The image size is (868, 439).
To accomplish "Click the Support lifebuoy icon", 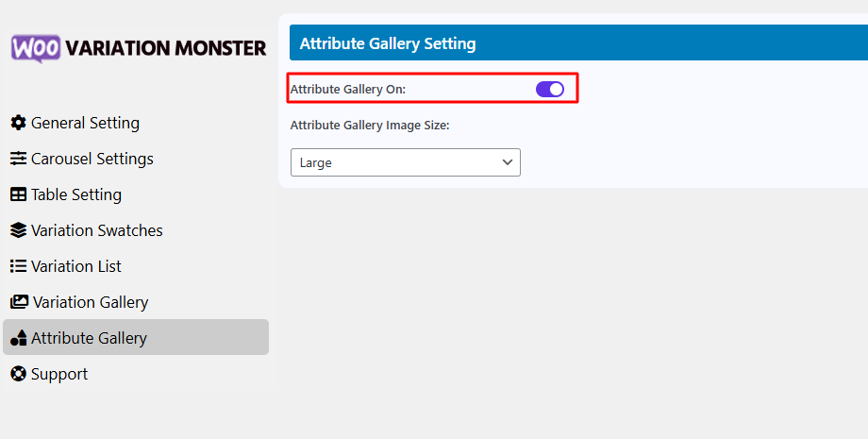I will (x=18, y=374).
